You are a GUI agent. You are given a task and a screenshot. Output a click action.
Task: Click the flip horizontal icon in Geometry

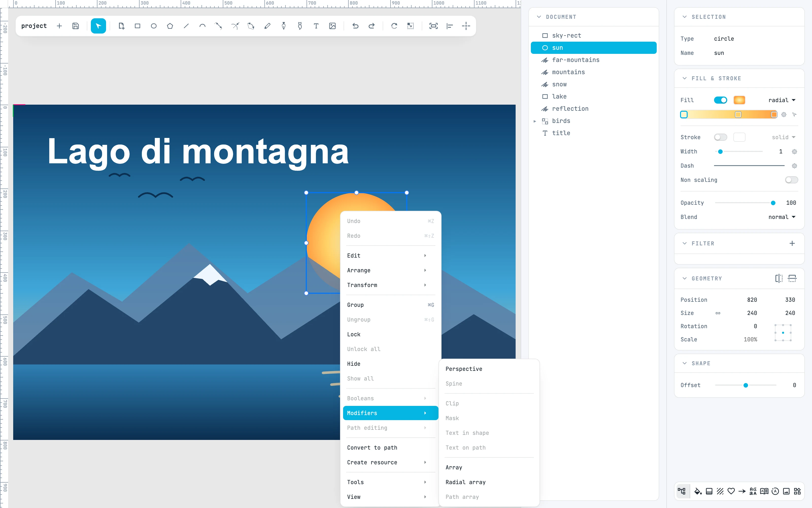(x=779, y=278)
